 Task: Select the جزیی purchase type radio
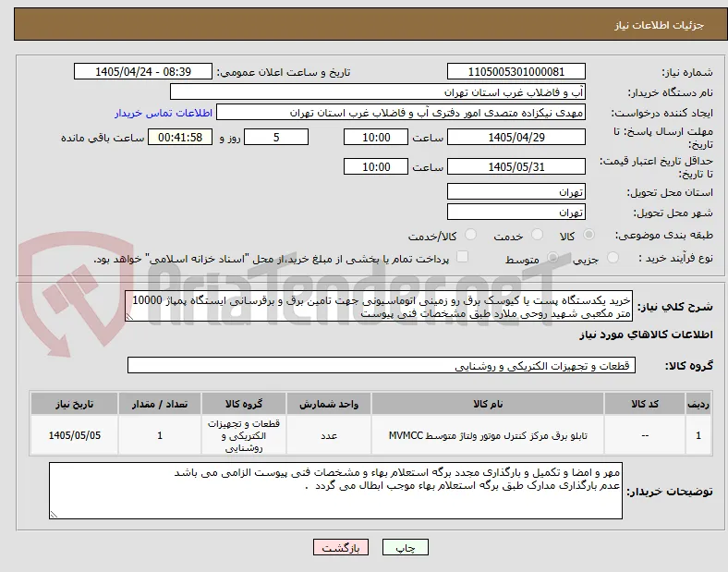click(x=613, y=258)
